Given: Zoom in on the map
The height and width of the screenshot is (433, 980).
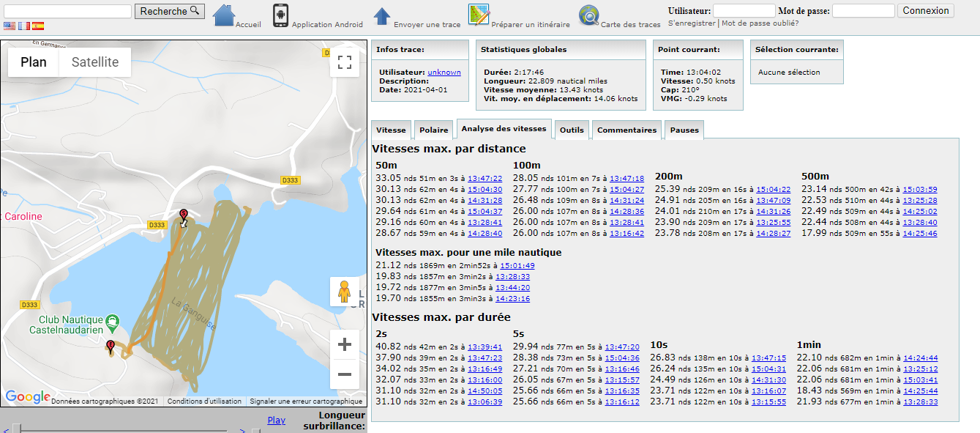Looking at the screenshot, I should tap(345, 344).
